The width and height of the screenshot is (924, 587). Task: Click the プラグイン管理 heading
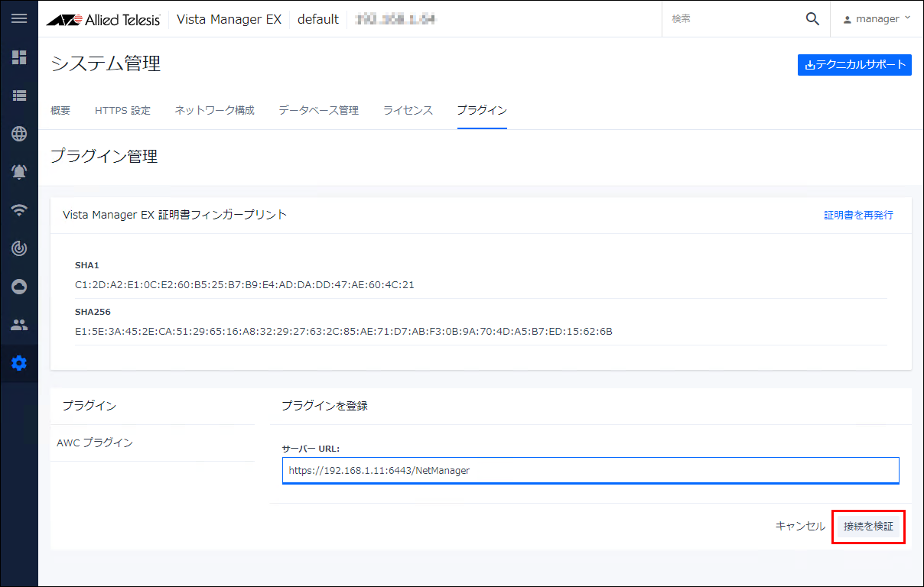[104, 157]
